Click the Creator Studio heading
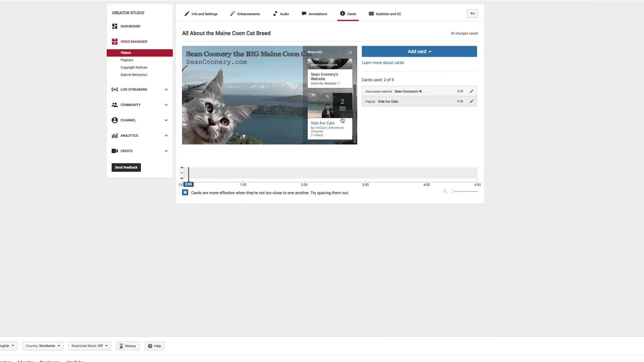 128,13
